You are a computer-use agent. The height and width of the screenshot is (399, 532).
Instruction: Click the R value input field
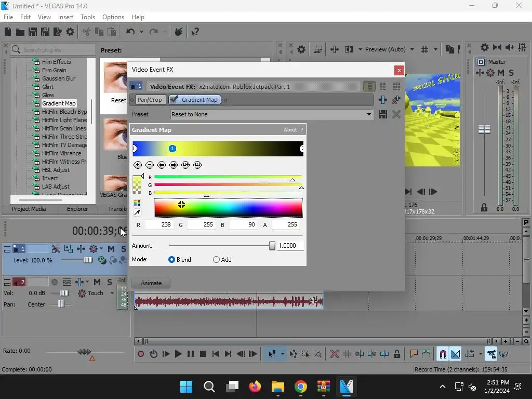[159, 224]
